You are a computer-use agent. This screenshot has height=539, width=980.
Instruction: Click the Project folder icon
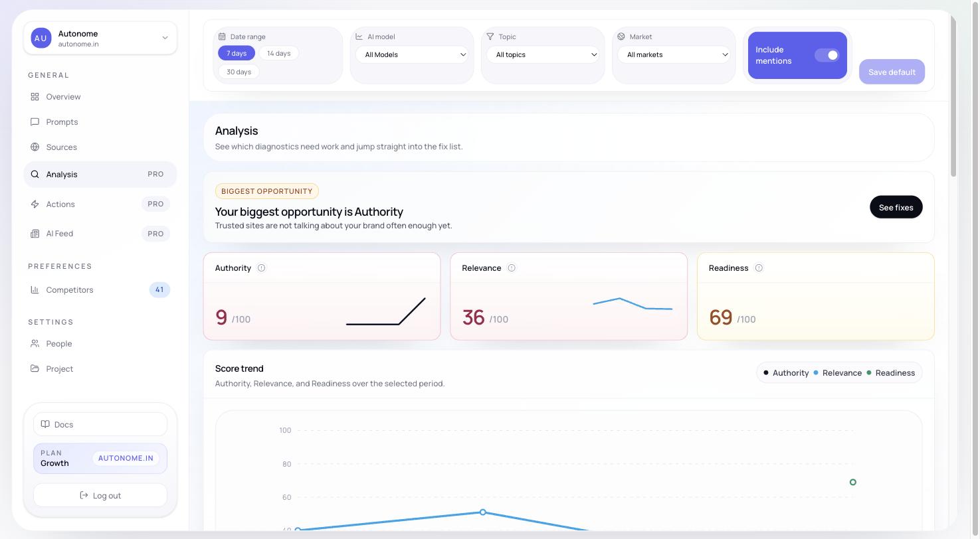pyautogui.click(x=35, y=369)
